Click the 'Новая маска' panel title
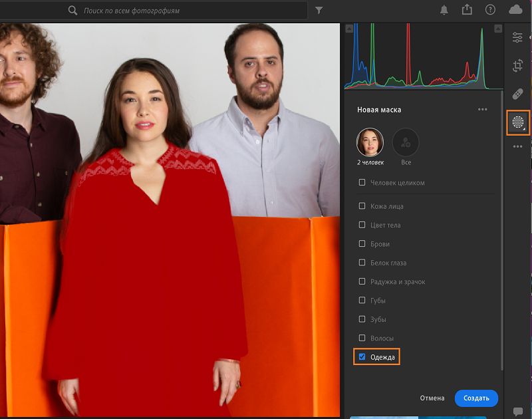Screen dimensions: 532x419 click(x=379, y=110)
